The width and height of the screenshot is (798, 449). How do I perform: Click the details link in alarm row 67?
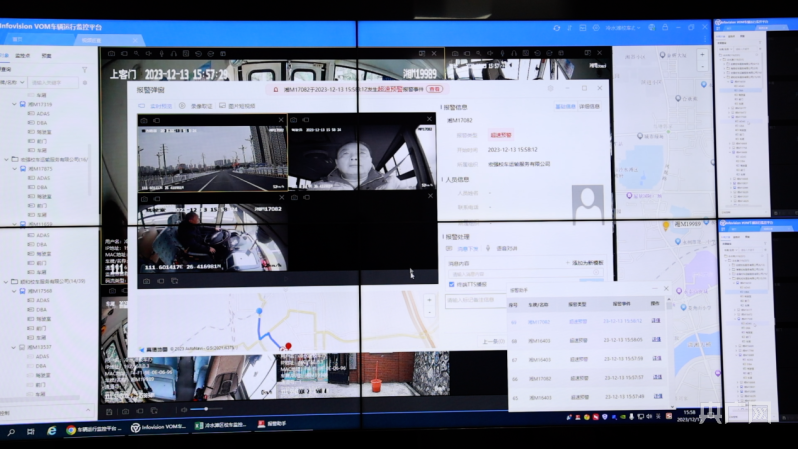657,358
